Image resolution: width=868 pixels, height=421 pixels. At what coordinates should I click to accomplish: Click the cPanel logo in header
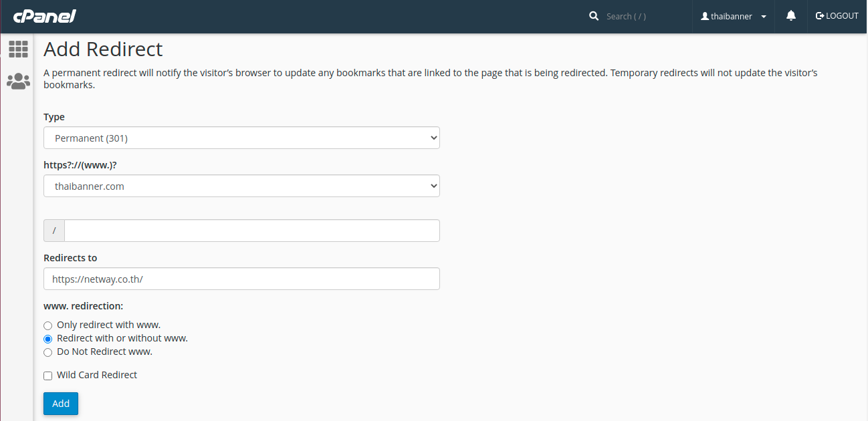click(45, 16)
